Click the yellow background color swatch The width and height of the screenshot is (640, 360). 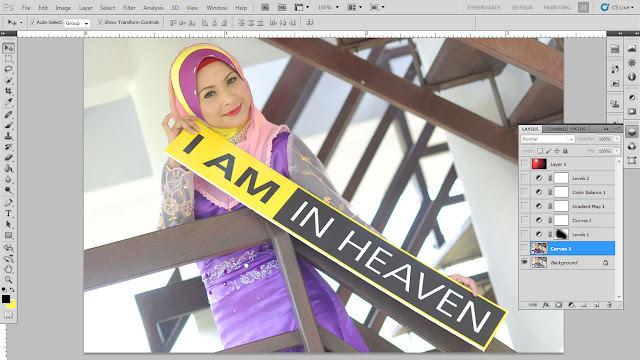(11, 304)
